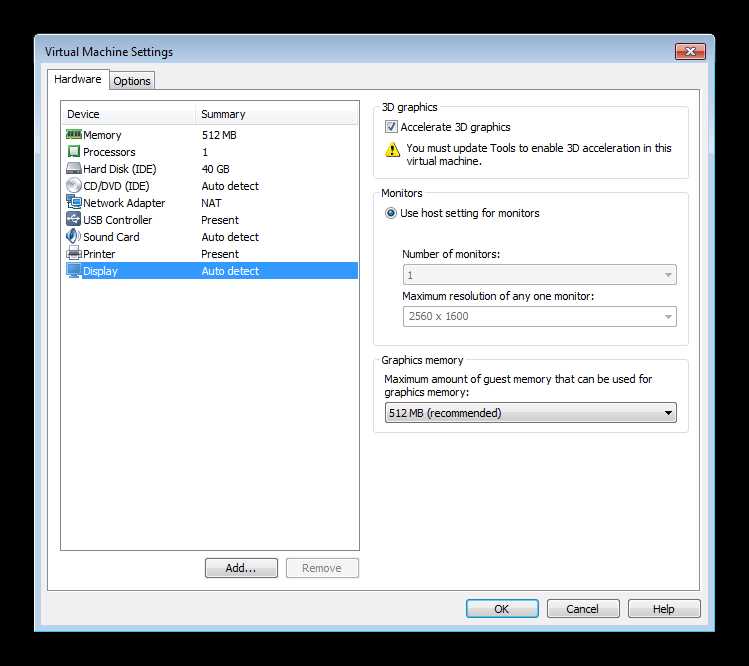Click the 512 MB memory summary value
Viewport: 749px width, 666px height.
219,135
